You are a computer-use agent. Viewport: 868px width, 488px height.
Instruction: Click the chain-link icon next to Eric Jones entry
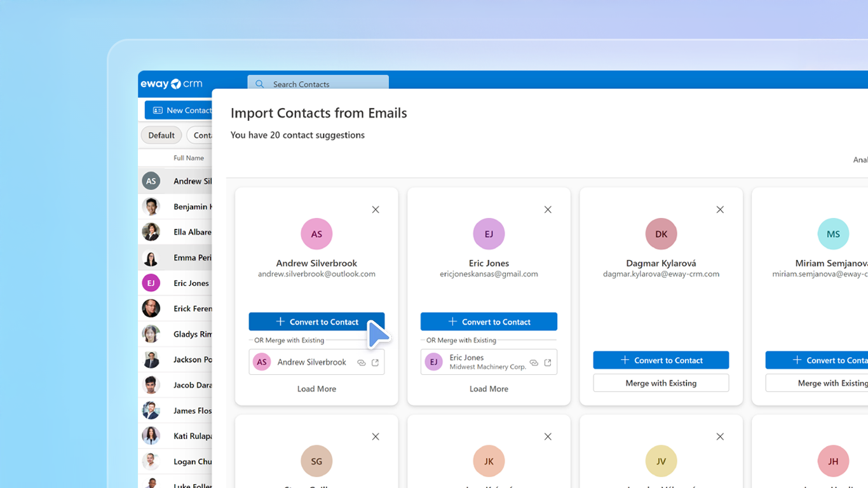click(x=534, y=362)
